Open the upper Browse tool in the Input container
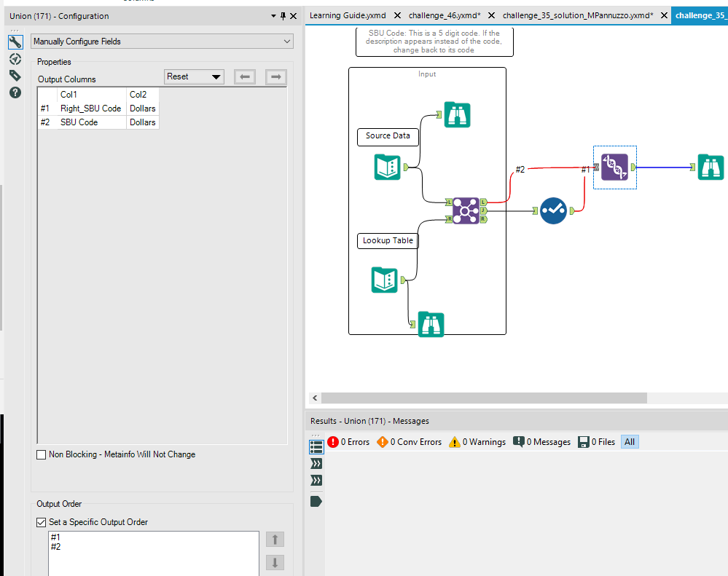This screenshot has width=728, height=576. coord(457,114)
